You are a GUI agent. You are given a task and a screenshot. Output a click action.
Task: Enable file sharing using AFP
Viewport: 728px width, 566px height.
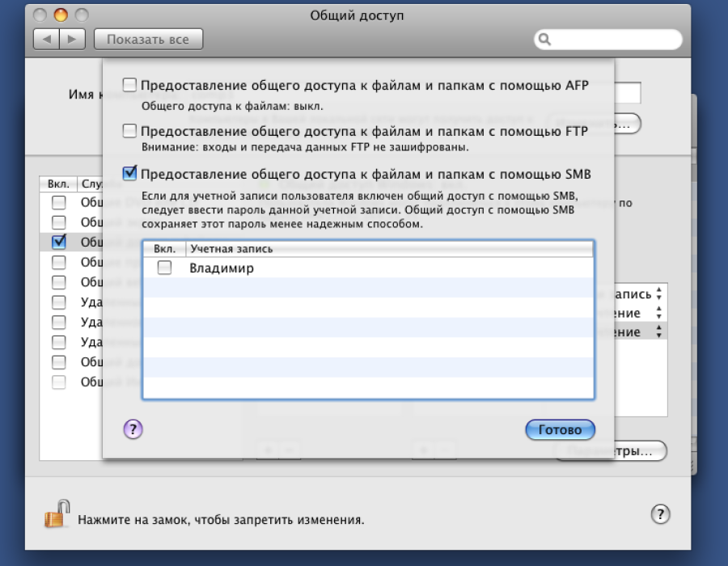[129, 85]
